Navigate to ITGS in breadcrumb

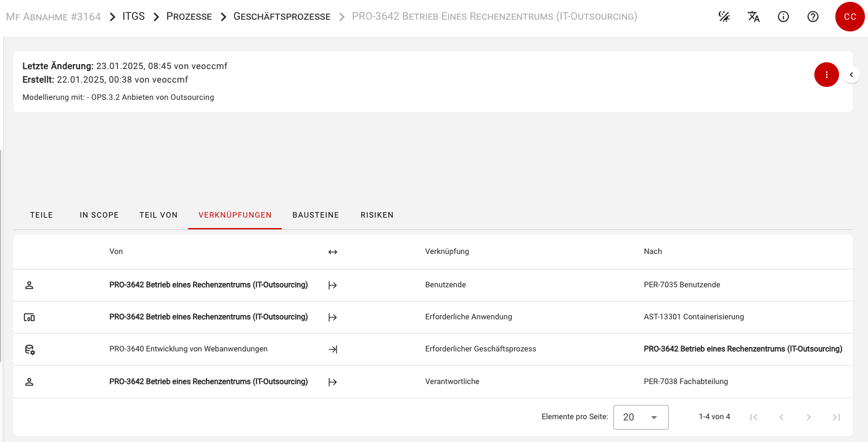tap(133, 17)
